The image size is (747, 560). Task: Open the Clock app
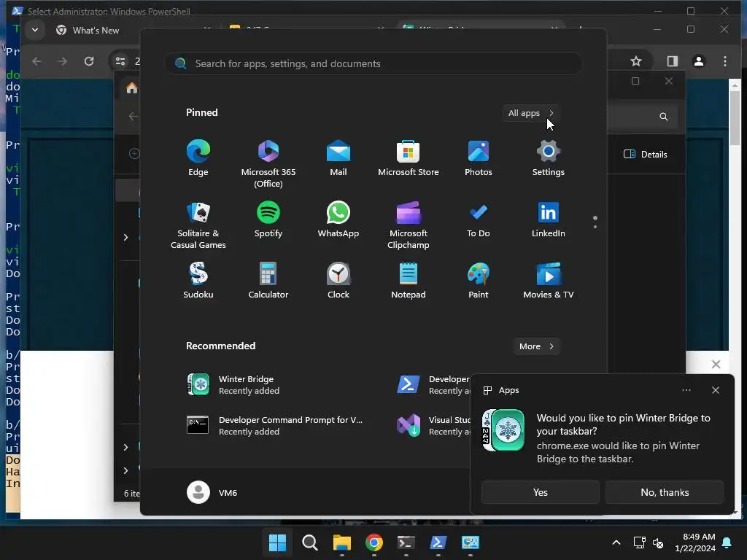tap(338, 281)
